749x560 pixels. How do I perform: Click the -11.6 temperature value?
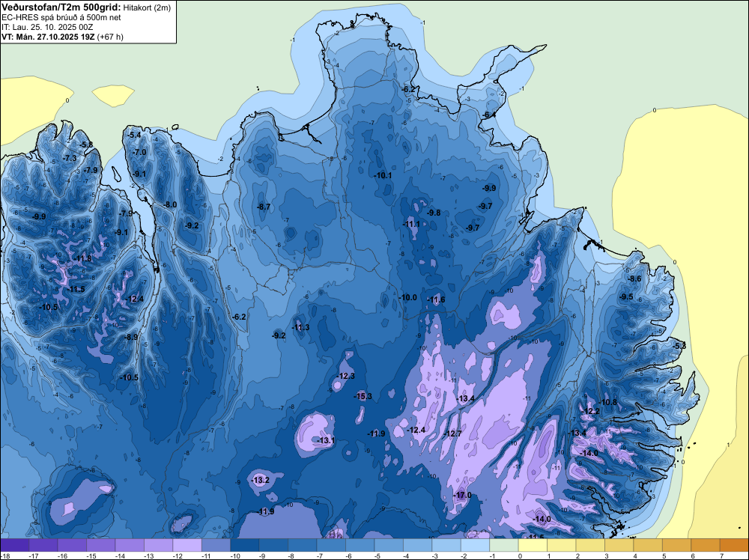(436, 299)
